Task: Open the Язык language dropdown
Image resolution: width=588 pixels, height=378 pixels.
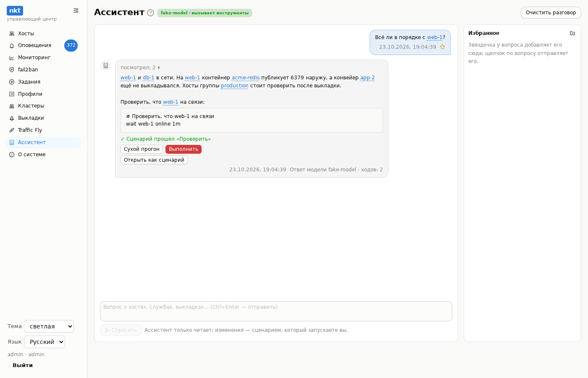Action: click(45, 342)
